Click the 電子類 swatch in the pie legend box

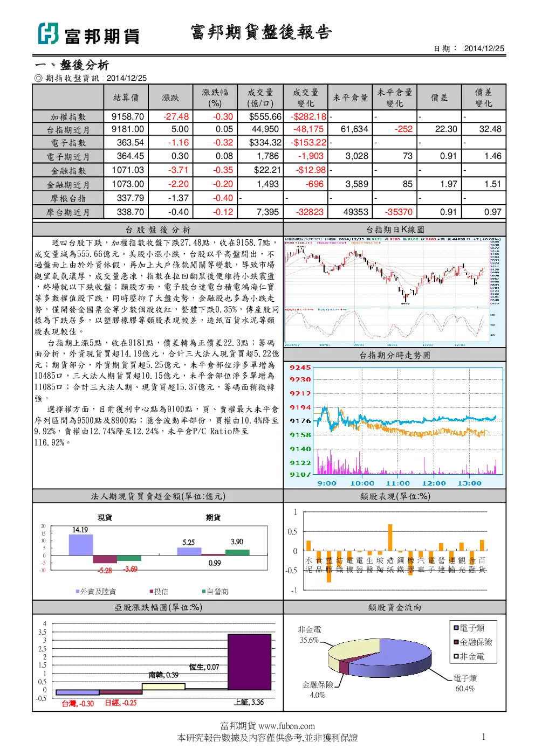pos(456,628)
